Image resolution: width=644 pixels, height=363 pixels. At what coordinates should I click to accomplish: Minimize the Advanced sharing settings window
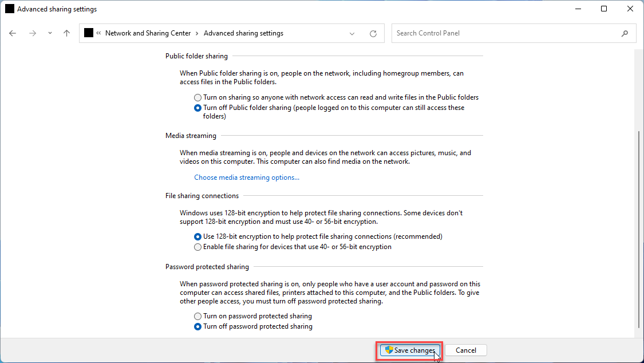point(578,9)
